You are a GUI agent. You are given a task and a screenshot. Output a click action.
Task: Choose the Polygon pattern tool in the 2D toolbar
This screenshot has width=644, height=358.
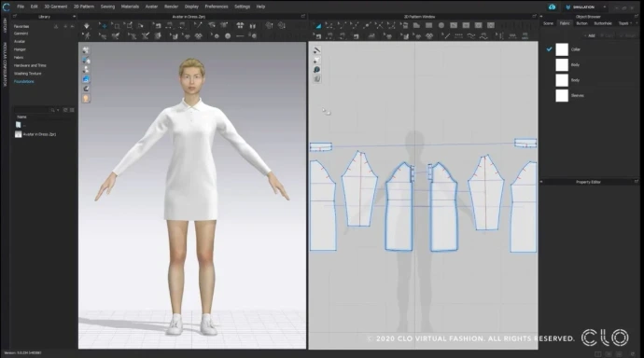click(x=416, y=25)
